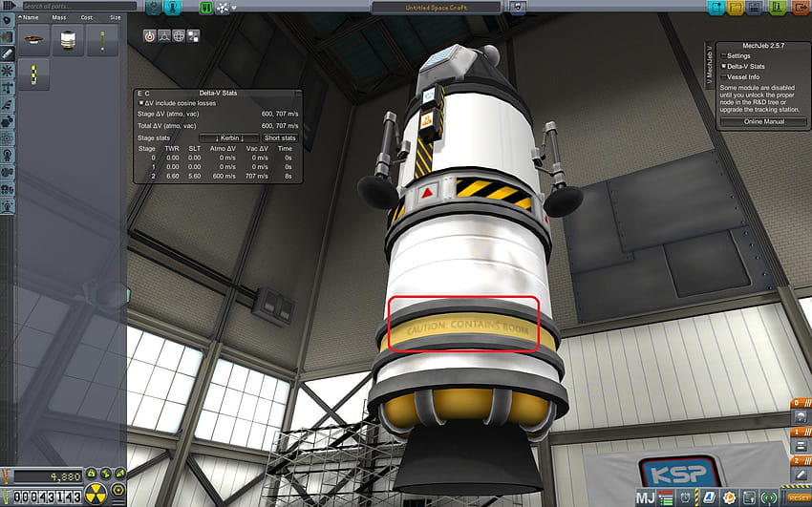The image size is (812, 507).
Task: Click the stage 2 TWR value 6.60
Action: click(x=173, y=176)
